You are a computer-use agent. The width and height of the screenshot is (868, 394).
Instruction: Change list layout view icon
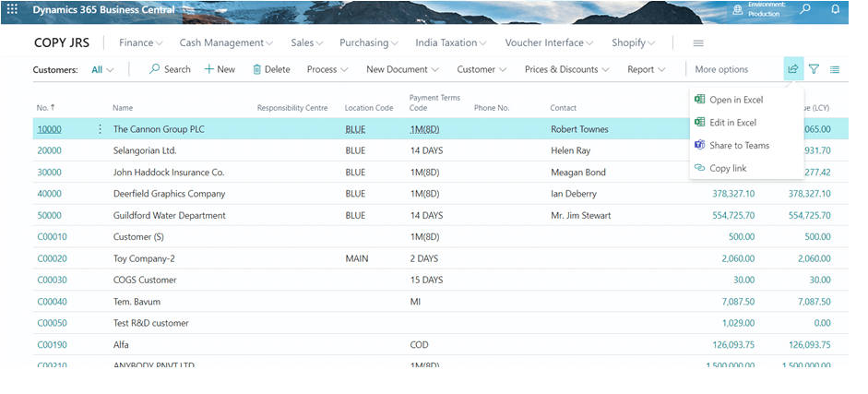tap(835, 70)
